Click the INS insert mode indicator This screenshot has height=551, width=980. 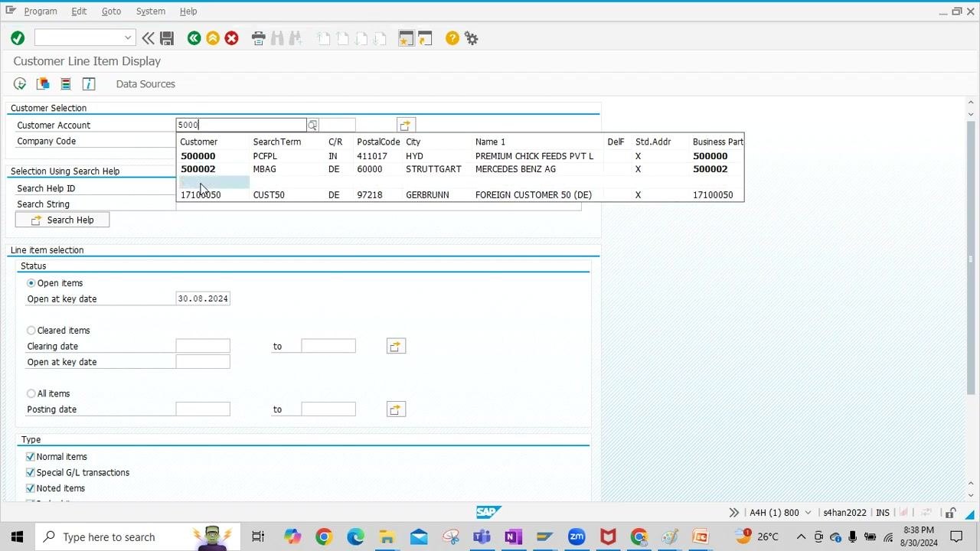883,513
